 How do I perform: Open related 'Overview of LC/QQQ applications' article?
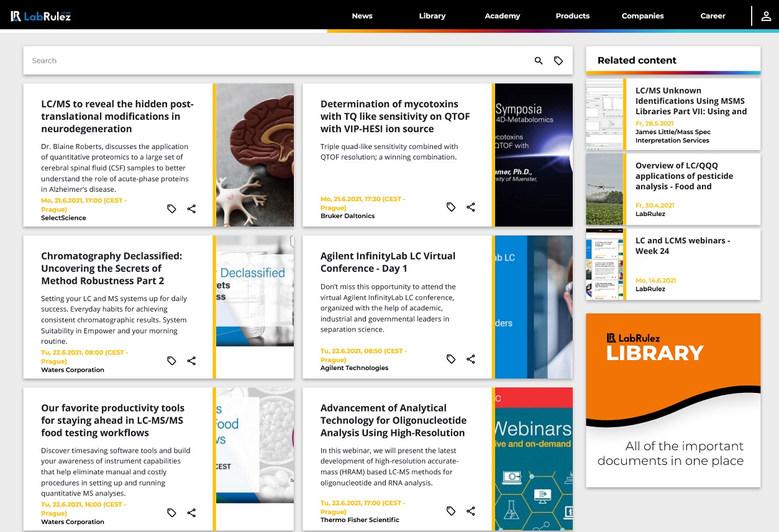click(684, 176)
